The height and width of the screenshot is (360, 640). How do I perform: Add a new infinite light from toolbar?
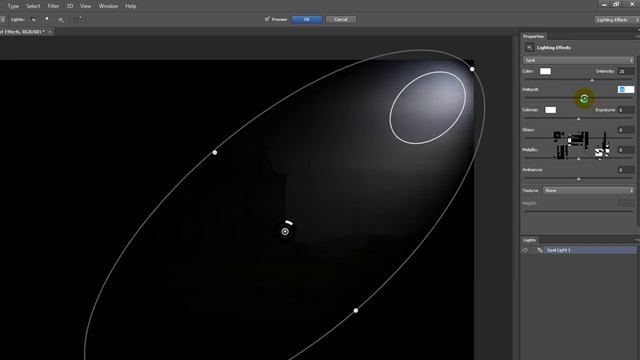pyautogui.click(x=61, y=20)
